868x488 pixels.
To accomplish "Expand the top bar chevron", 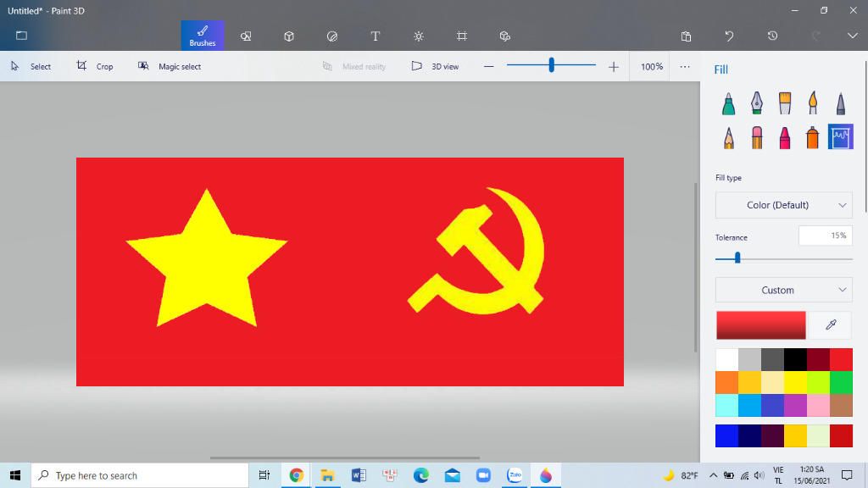I will (852, 36).
